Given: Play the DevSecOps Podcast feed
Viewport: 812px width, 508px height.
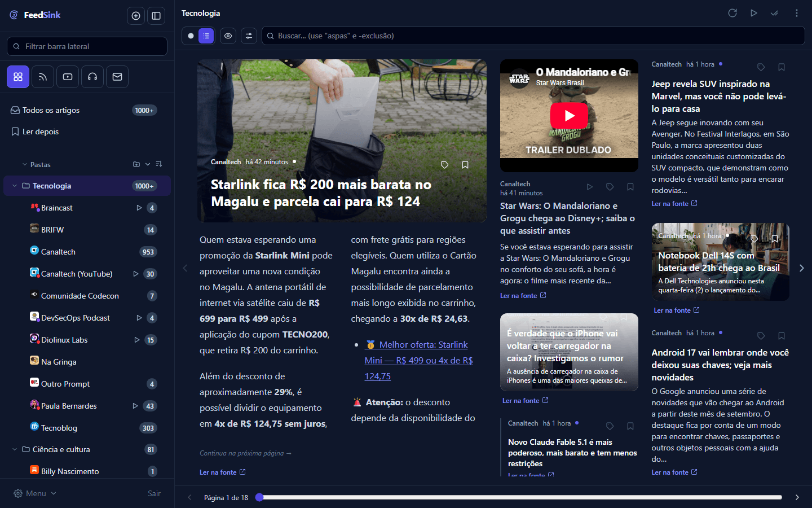Looking at the screenshot, I should pos(139,318).
